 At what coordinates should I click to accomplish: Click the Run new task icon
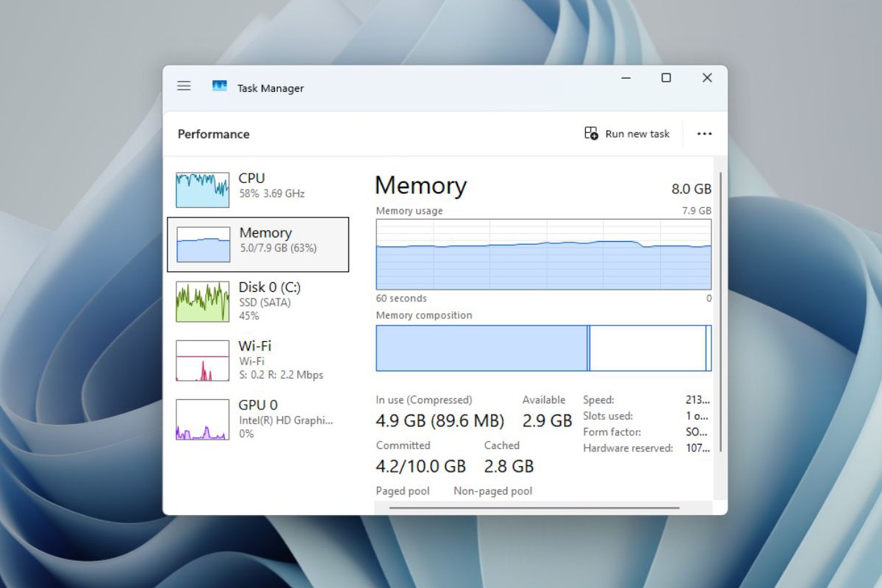(591, 133)
